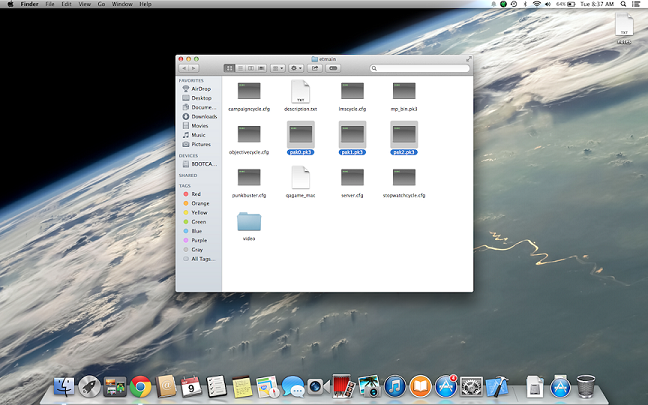Open the Action gear dropdown menu

[296, 68]
